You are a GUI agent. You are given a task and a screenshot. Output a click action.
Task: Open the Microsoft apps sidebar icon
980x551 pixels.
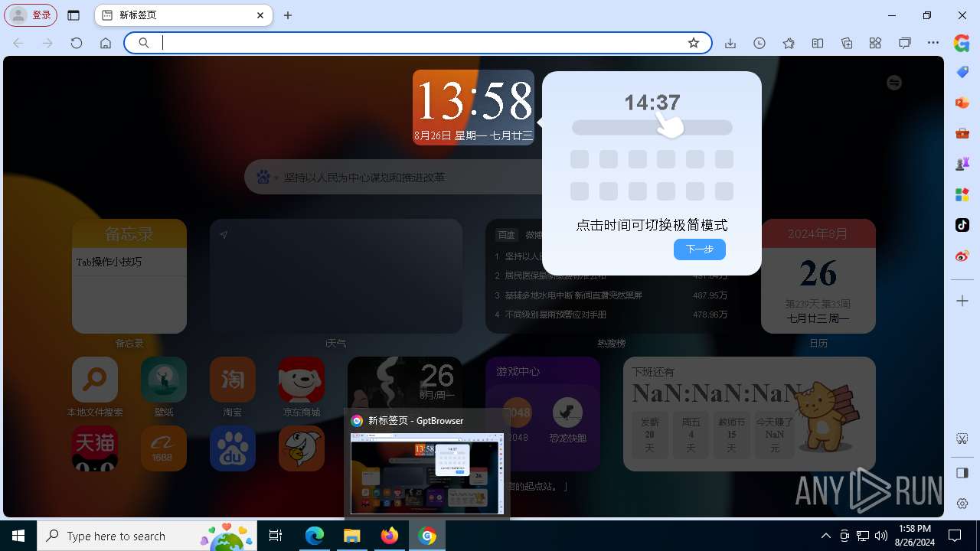[x=962, y=194]
